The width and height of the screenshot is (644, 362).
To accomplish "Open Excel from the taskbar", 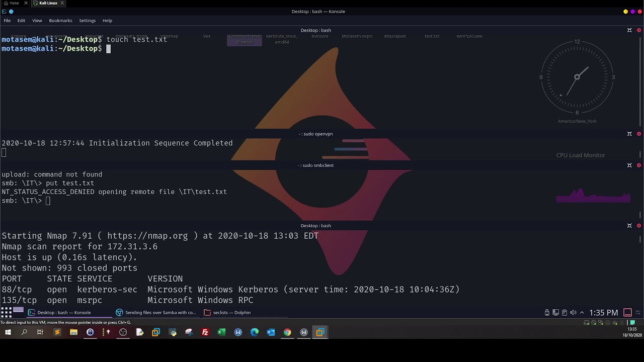I will [221, 332].
